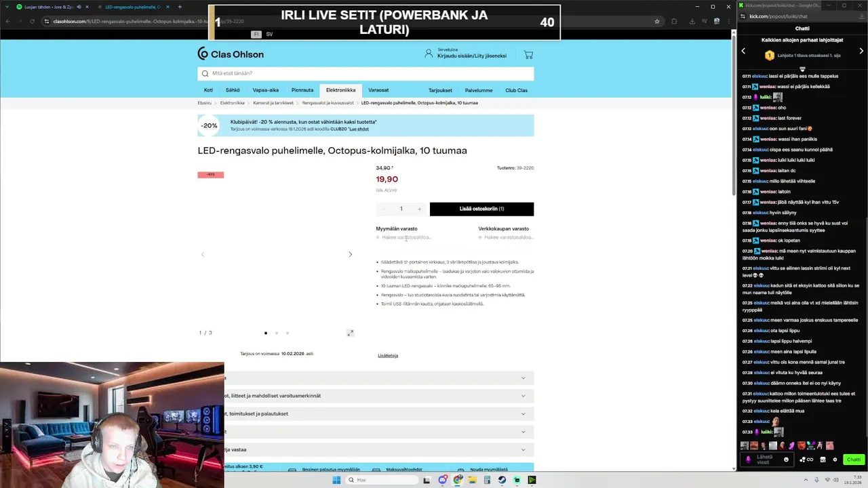Expand the fourth accordion section chevron

523,432
